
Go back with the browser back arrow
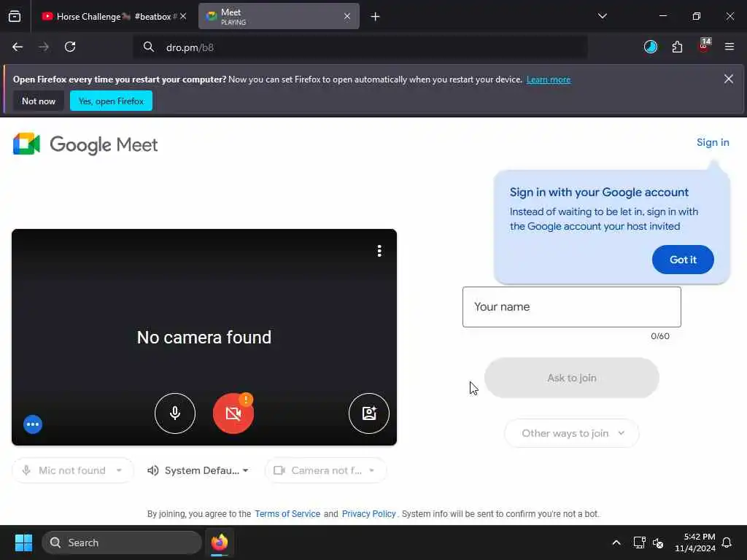[18, 47]
